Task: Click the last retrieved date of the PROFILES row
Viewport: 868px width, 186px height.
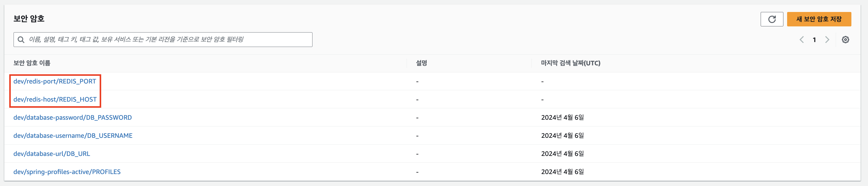Action: coord(562,172)
